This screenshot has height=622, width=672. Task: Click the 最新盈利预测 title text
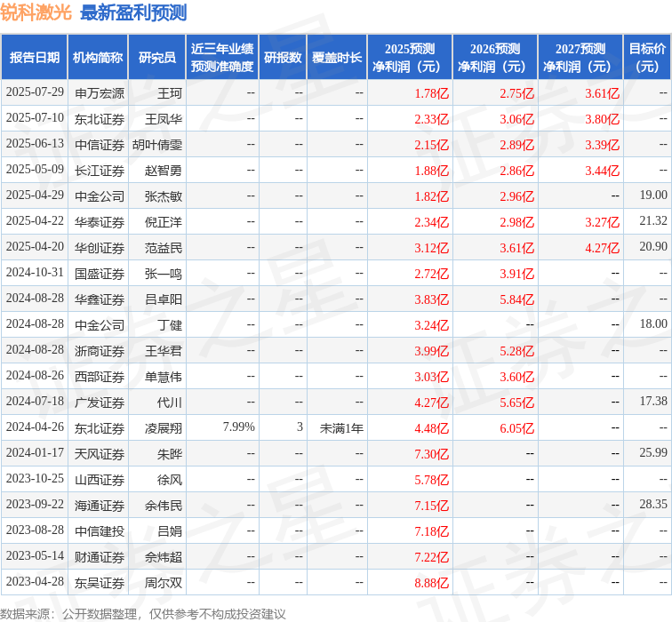tap(133, 12)
